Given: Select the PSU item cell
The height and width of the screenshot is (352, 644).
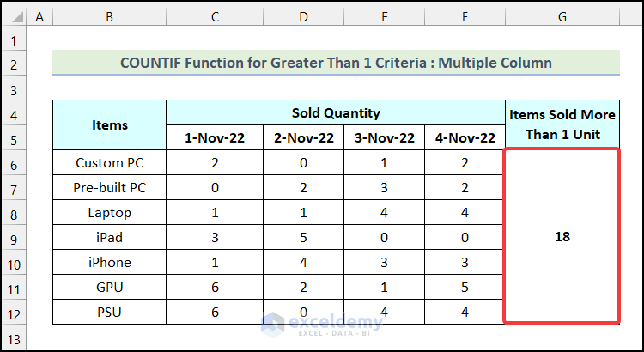Looking at the screenshot, I should coord(109,312).
